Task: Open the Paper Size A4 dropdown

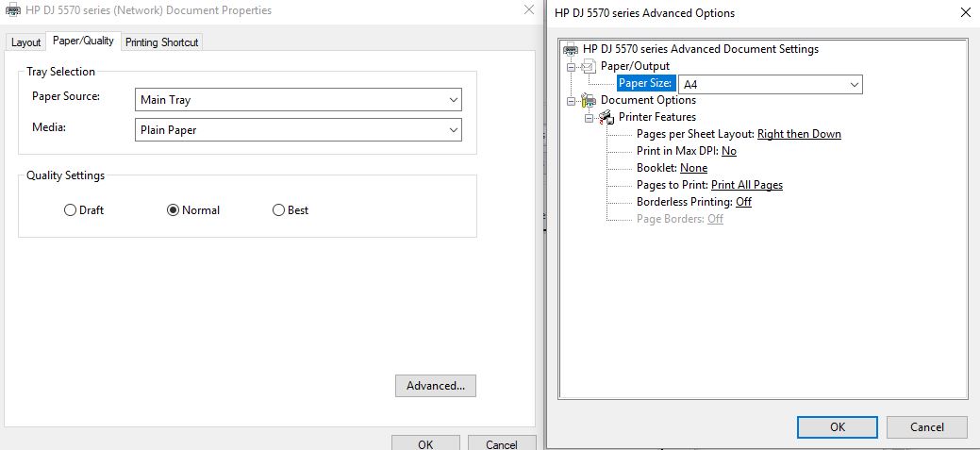Action: (771, 84)
